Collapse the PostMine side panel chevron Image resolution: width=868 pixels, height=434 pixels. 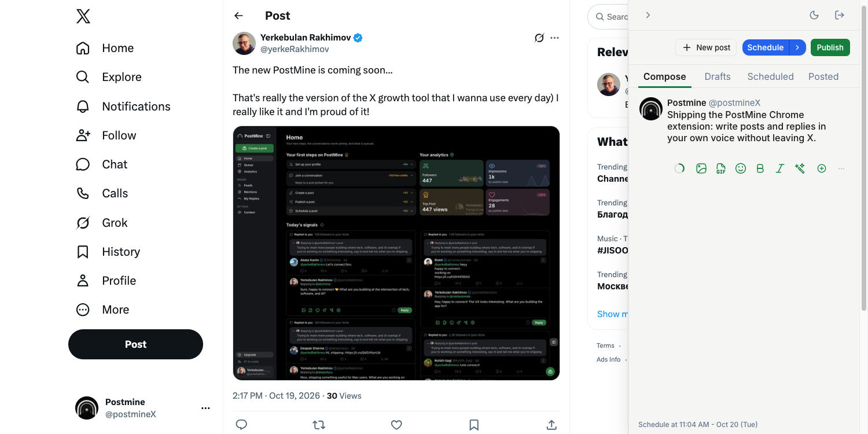[648, 15]
